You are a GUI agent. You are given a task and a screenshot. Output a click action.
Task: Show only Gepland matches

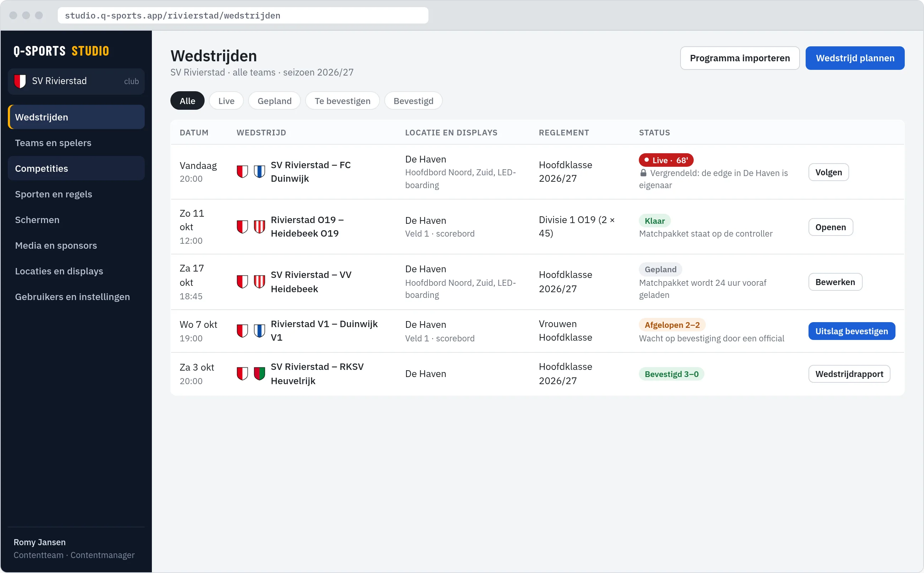click(x=274, y=101)
